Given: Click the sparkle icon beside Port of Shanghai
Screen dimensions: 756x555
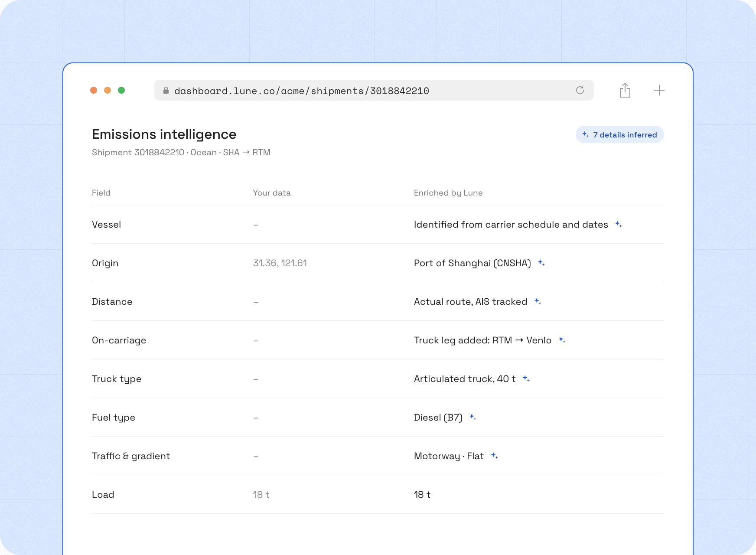Looking at the screenshot, I should tap(541, 263).
